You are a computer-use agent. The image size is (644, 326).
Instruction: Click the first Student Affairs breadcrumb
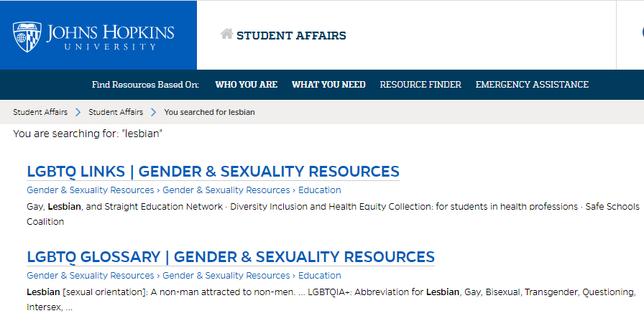[40, 112]
